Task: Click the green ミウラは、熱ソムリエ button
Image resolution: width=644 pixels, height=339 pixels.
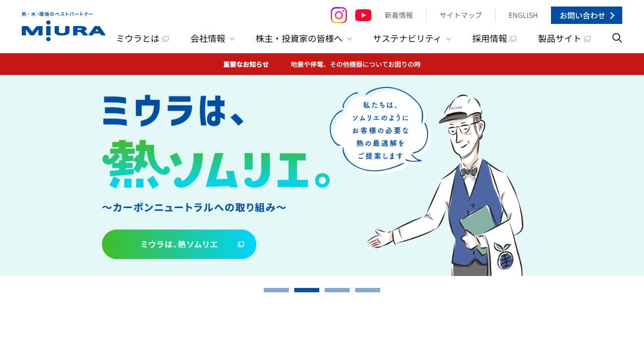Action: [179, 244]
